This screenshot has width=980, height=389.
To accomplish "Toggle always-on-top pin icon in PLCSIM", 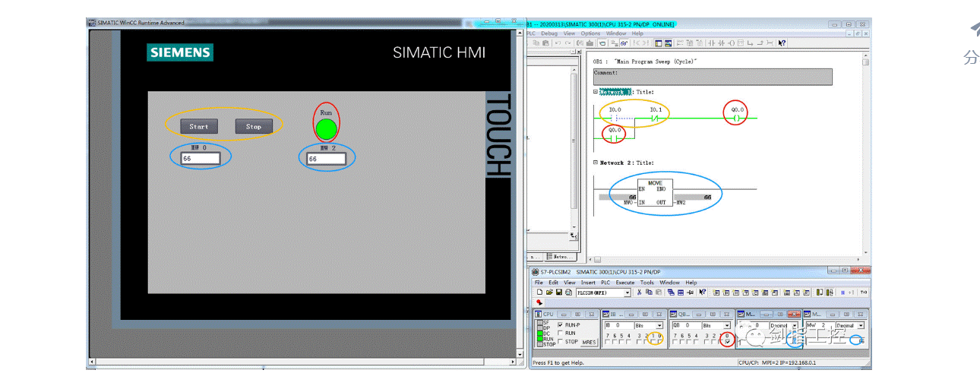I will click(x=690, y=293).
